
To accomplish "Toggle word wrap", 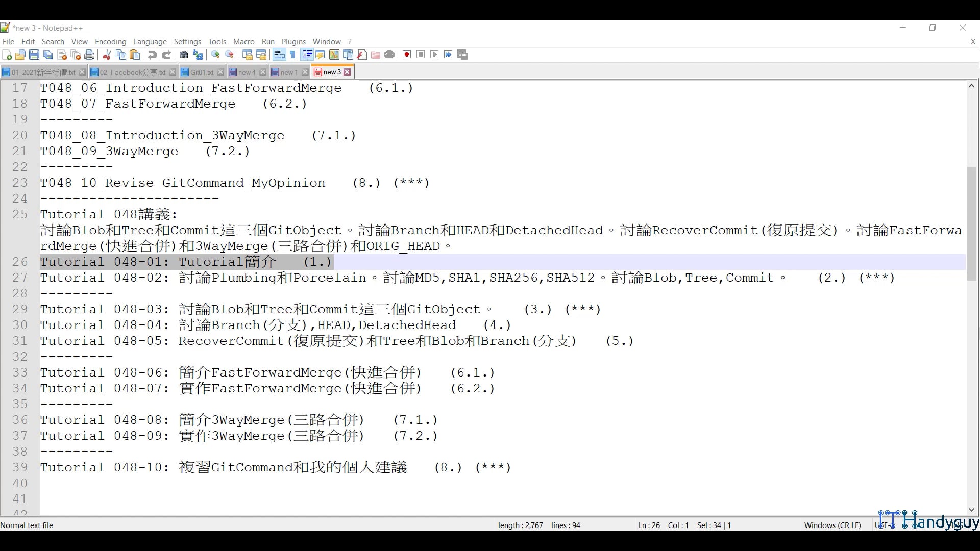I will click(x=279, y=55).
